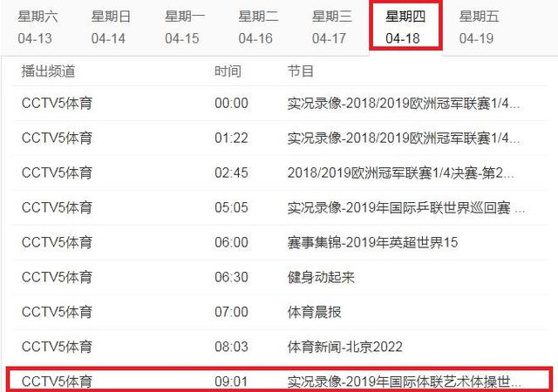Select the 02:45 time cell
The image size is (558, 392).
tap(231, 172)
